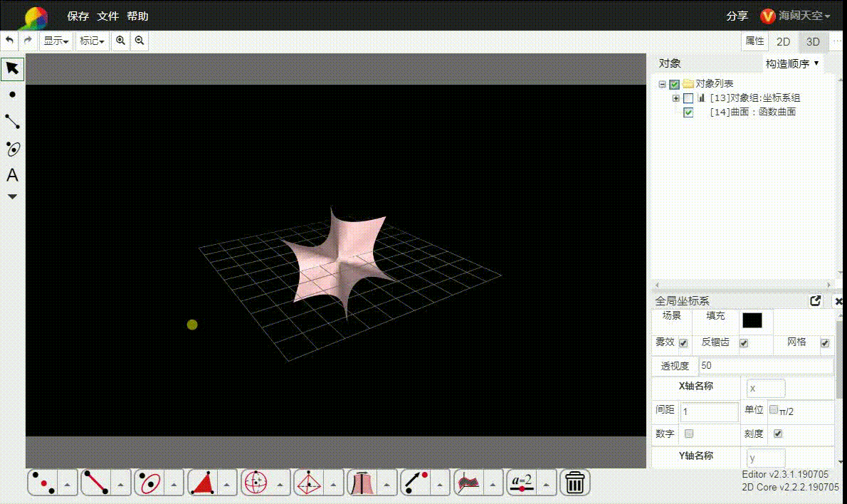The width and height of the screenshot is (847, 504).
Task: Choose the red triangle polygon tool
Action: tap(203, 483)
